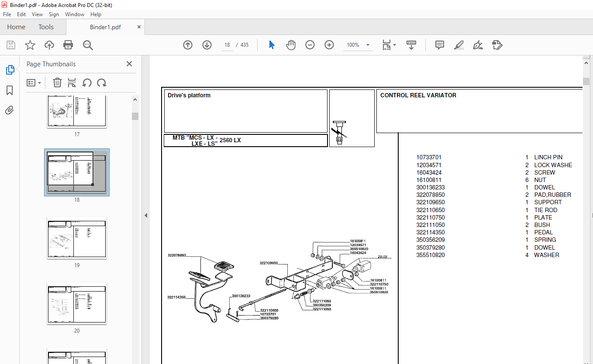Viewport: 593px width, 364px height.
Task: Click the WASHER part description
Action: pos(547,255)
